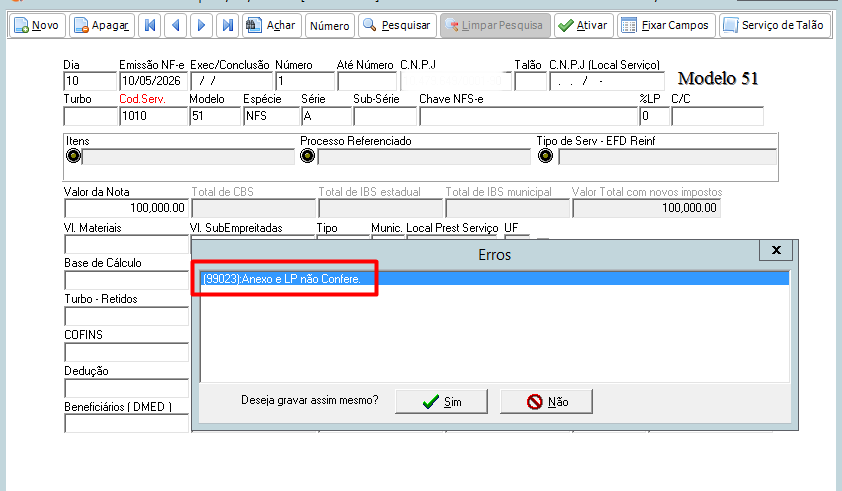The height and width of the screenshot is (491, 842).
Task: Click the Itens round selector button
Action: [74, 156]
